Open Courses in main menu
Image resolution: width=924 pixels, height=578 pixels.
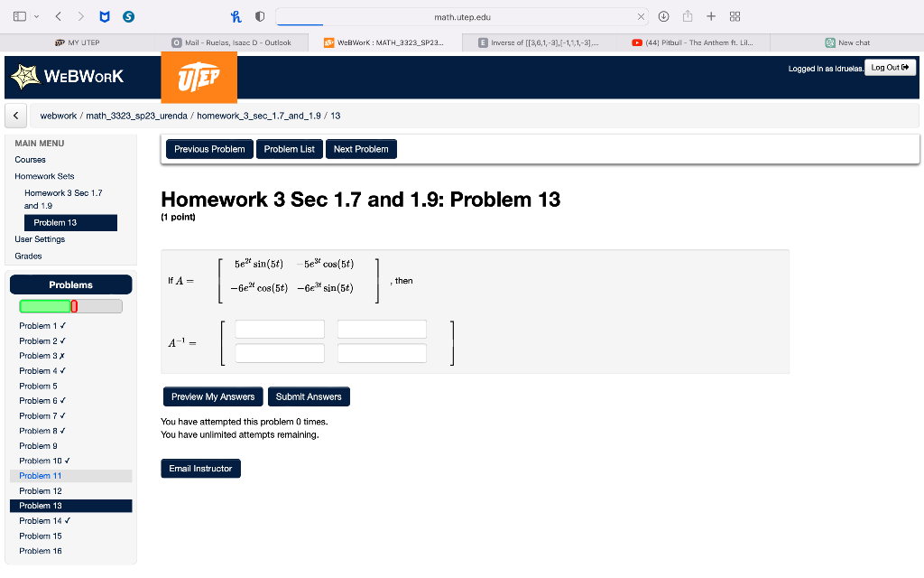coord(30,160)
